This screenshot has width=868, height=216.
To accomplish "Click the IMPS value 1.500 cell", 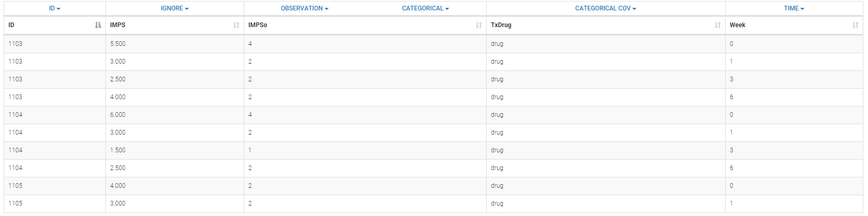I will pyautogui.click(x=118, y=150).
